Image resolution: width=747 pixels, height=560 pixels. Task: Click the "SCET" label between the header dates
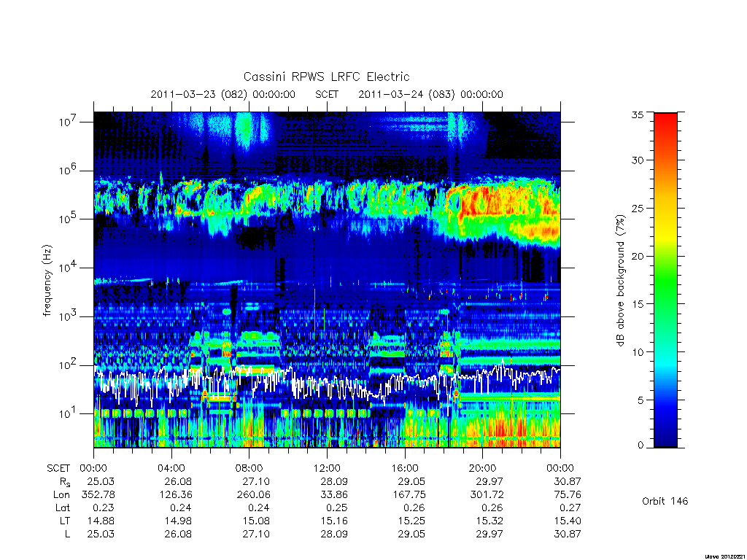pos(327,94)
